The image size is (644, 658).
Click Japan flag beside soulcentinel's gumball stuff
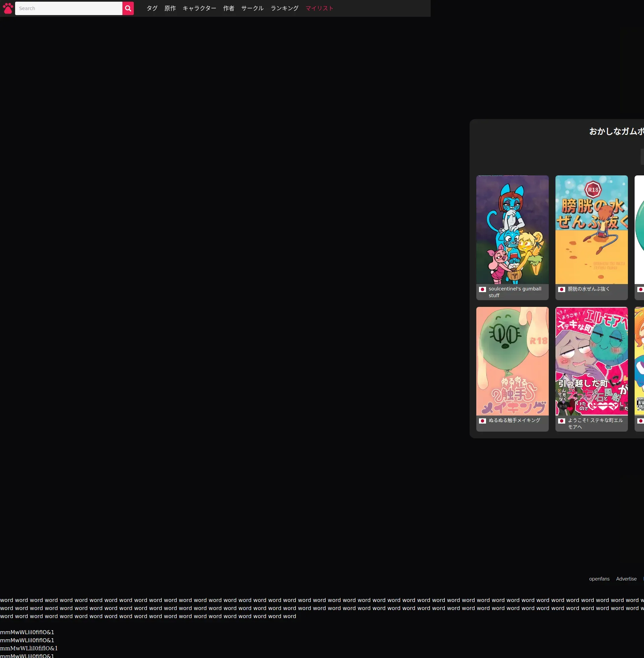point(482,289)
